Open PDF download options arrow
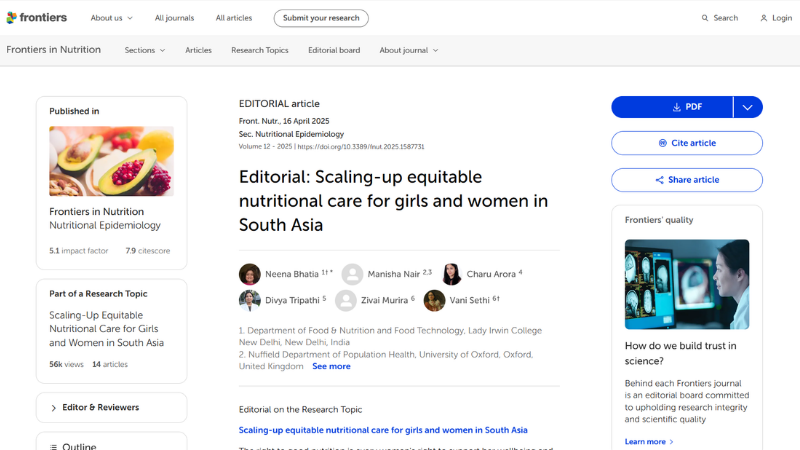 click(x=747, y=107)
